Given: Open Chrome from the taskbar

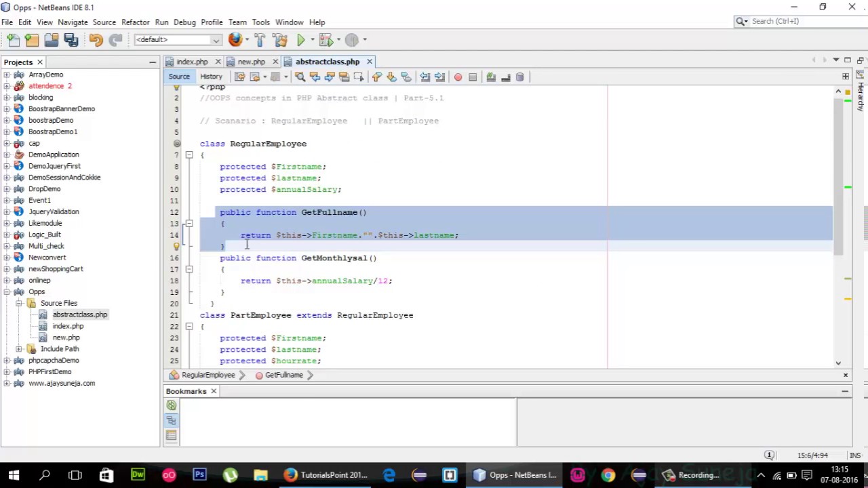Looking at the screenshot, I should (x=608, y=475).
